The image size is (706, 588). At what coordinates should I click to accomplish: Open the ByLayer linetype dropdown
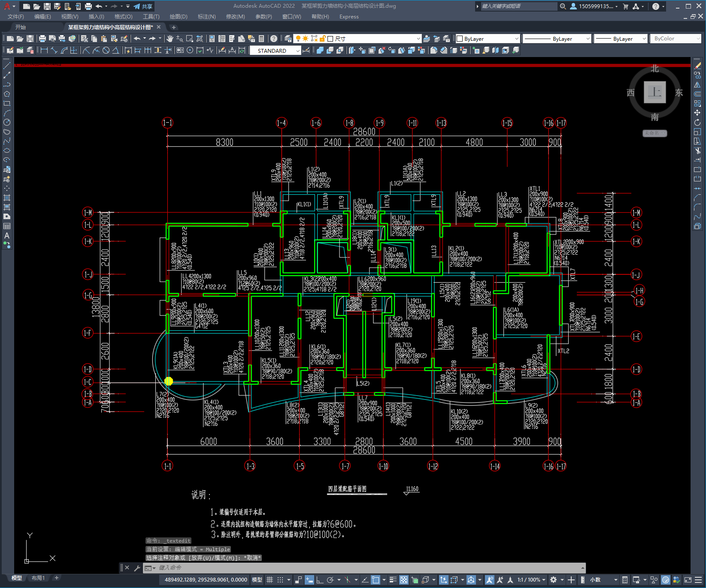[557, 39]
